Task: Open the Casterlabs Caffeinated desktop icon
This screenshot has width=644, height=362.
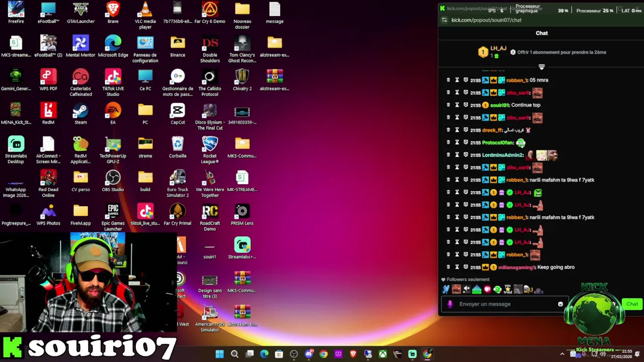Action: click(x=80, y=82)
